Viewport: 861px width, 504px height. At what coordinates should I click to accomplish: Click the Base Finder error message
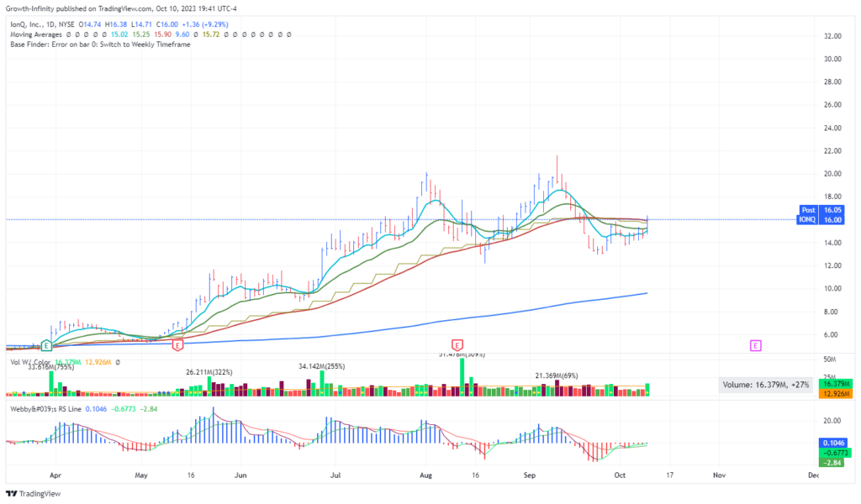(x=100, y=44)
